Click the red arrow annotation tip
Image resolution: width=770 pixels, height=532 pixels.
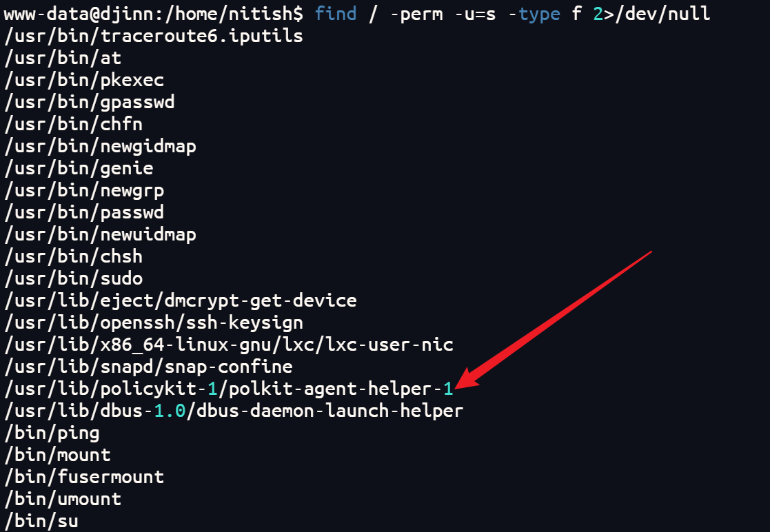coord(459,387)
